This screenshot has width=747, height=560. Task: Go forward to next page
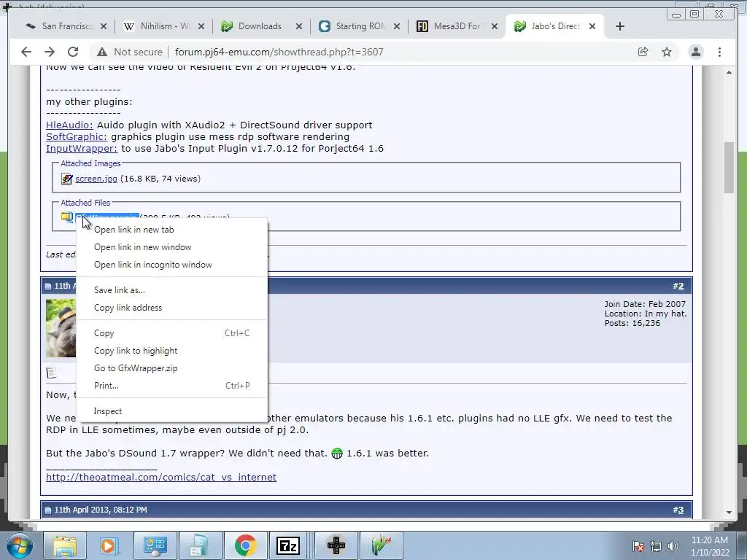[x=50, y=52]
